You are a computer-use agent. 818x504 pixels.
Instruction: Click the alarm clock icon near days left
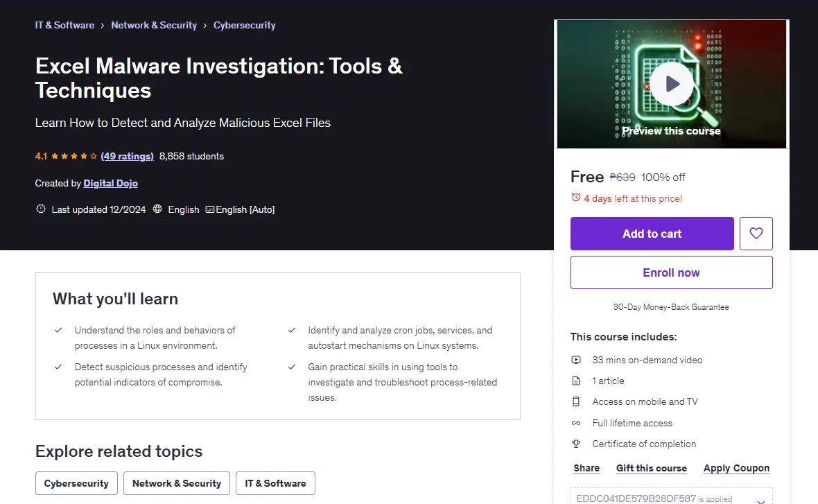pyautogui.click(x=575, y=198)
